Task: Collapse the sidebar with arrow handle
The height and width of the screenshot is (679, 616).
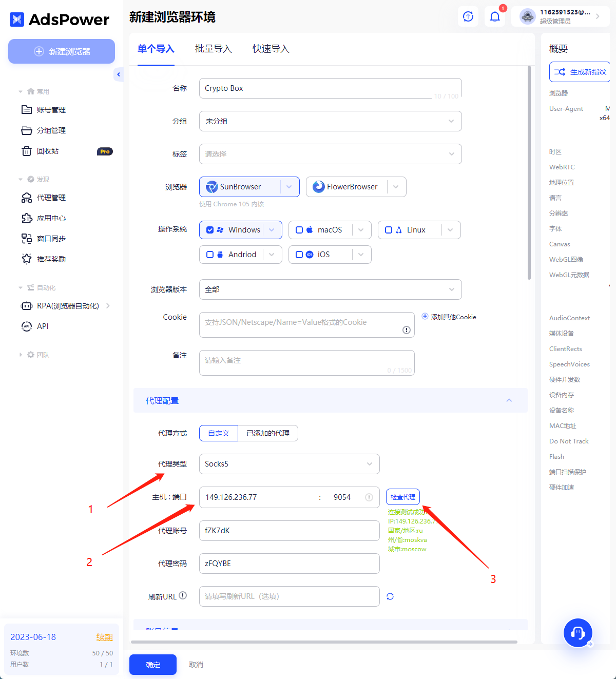Action: (x=119, y=74)
